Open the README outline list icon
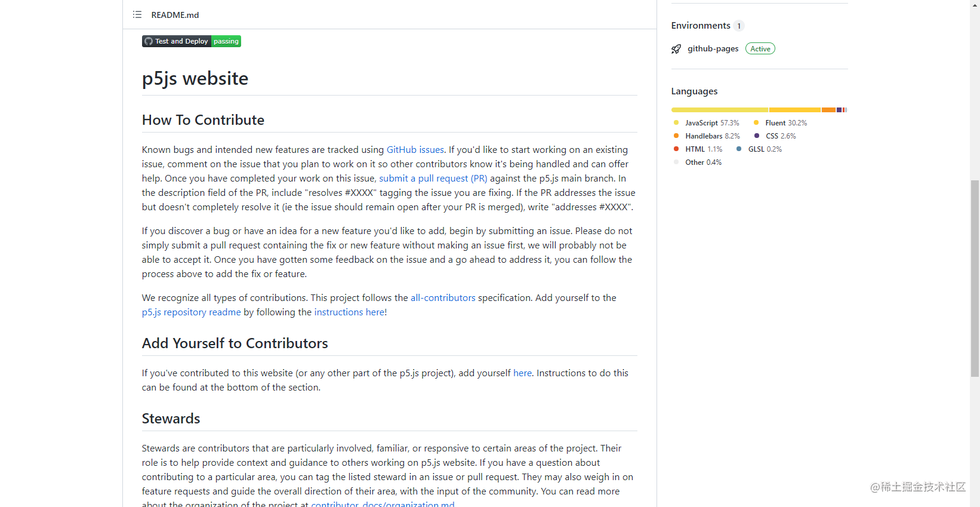 (x=137, y=15)
